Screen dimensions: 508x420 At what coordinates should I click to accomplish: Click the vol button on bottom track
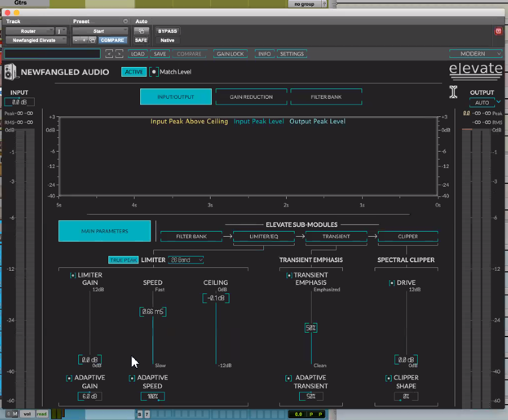(x=27, y=414)
